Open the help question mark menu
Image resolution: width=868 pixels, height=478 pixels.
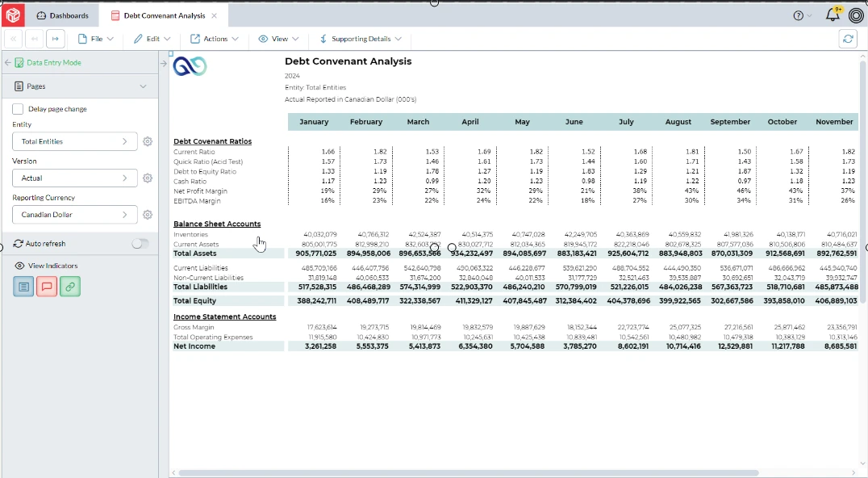point(799,15)
